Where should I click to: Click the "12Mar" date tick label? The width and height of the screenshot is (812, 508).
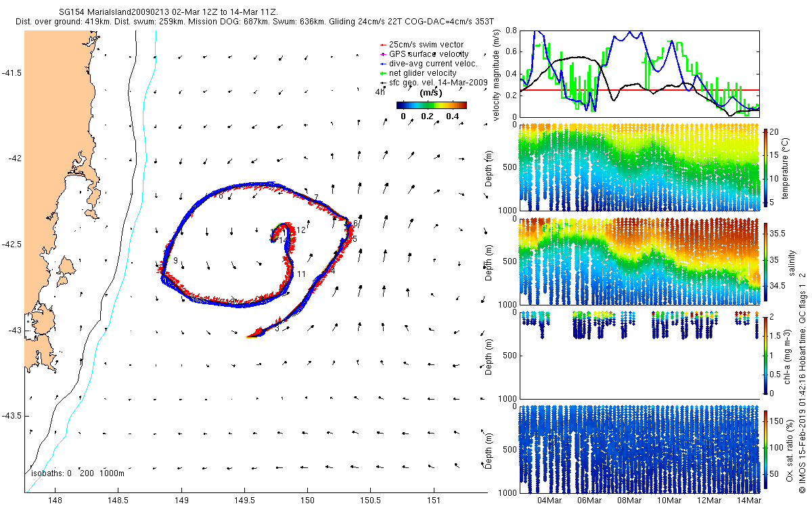tap(709, 501)
